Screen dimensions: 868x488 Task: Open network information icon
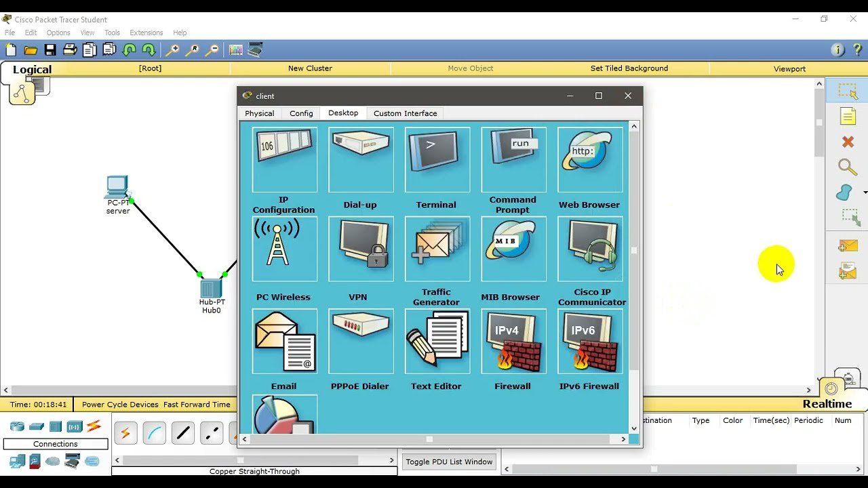coord(837,49)
